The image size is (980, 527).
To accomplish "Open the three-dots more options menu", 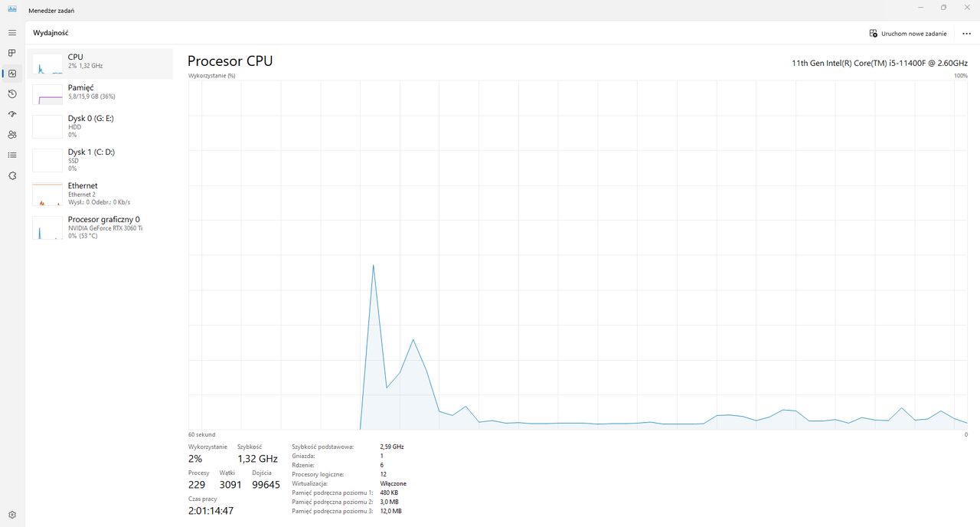I will click(x=966, y=34).
